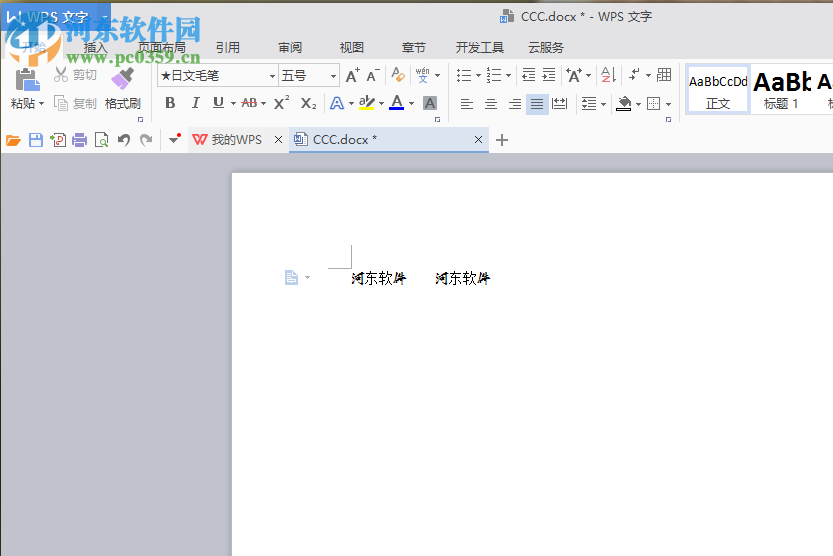Expand the Paste options arrow
The height and width of the screenshot is (556, 833).
pyautogui.click(x=41, y=104)
